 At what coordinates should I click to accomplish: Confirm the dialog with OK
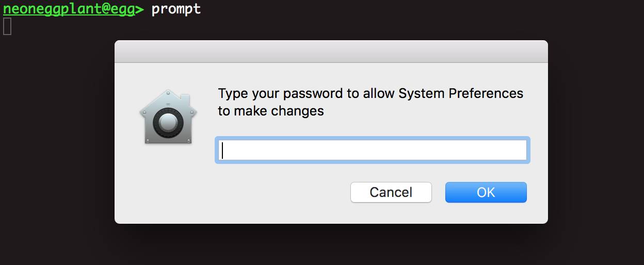[486, 192]
